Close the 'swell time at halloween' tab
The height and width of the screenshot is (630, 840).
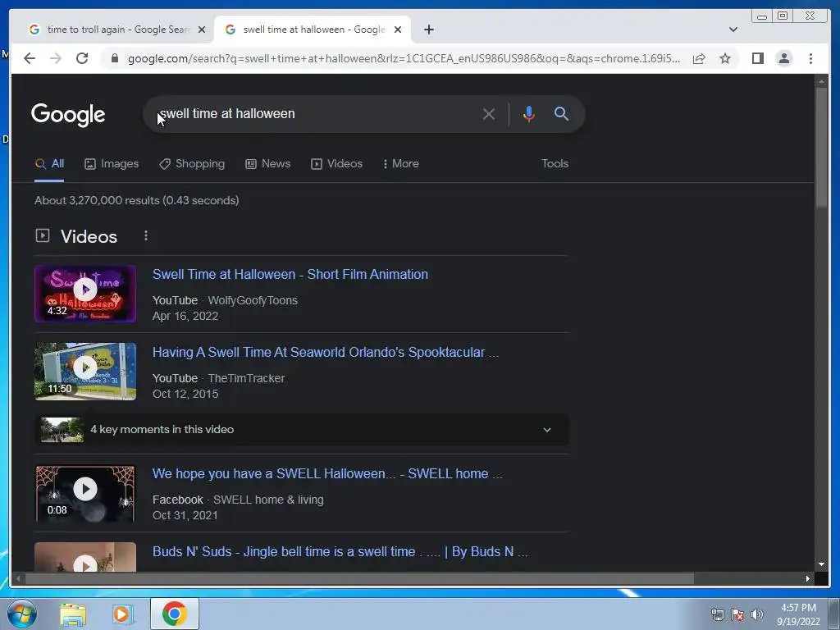398,30
